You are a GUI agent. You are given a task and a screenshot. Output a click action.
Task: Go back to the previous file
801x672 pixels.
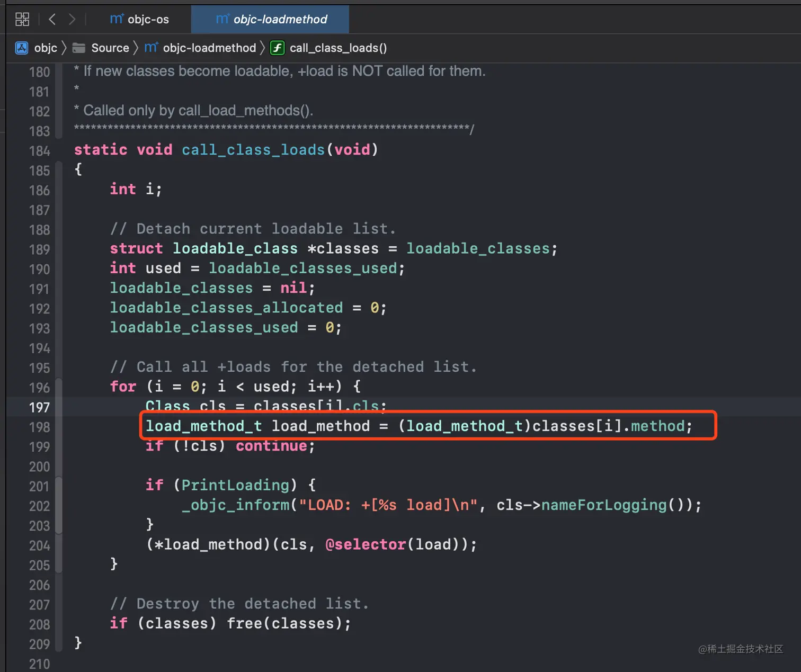(52, 20)
